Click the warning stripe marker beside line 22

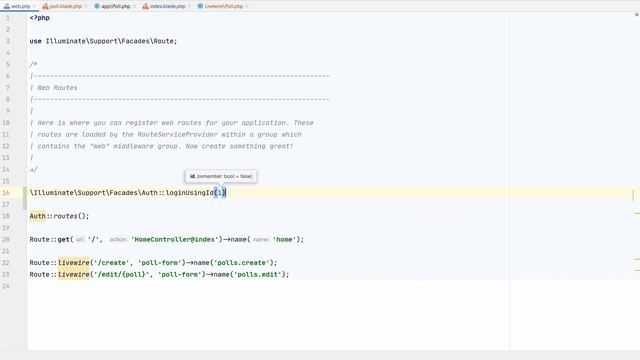point(637,259)
